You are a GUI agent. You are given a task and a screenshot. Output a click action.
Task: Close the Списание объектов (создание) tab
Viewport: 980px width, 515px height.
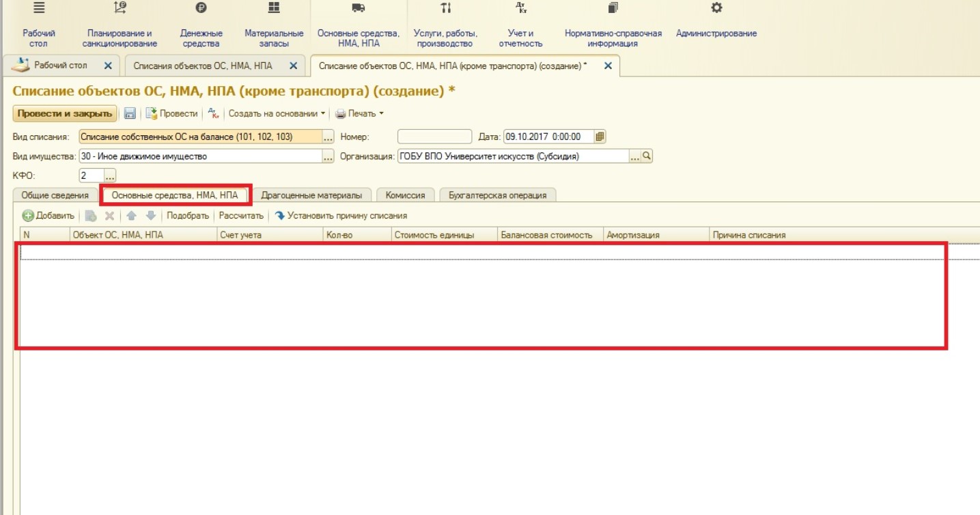pyautogui.click(x=608, y=66)
